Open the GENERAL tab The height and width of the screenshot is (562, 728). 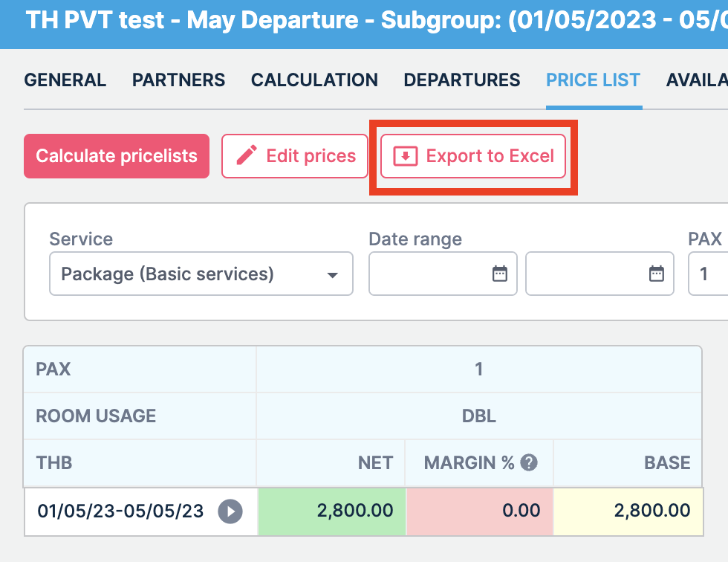coord(65,80)
